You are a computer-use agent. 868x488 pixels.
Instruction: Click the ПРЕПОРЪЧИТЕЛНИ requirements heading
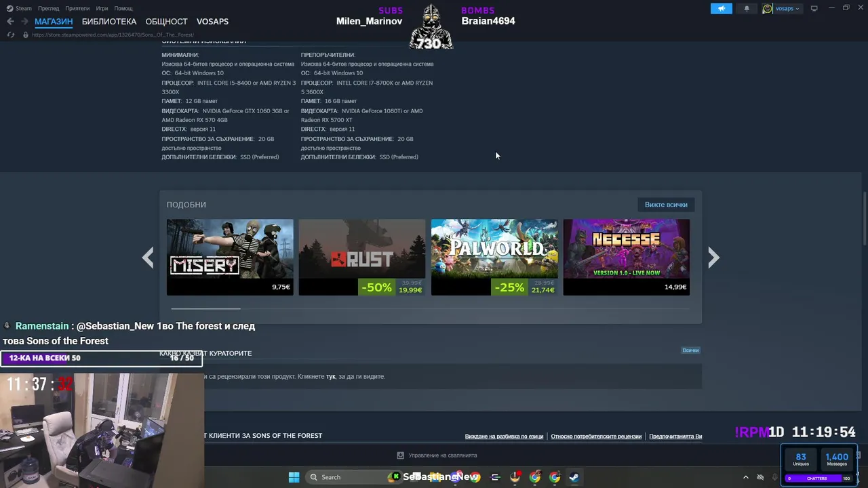(x=328, y=55)
